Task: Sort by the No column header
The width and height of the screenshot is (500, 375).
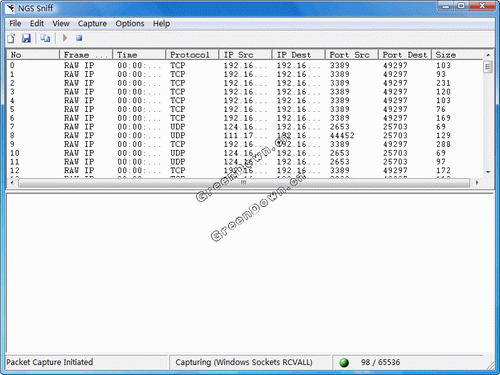Action: [33, 55]
